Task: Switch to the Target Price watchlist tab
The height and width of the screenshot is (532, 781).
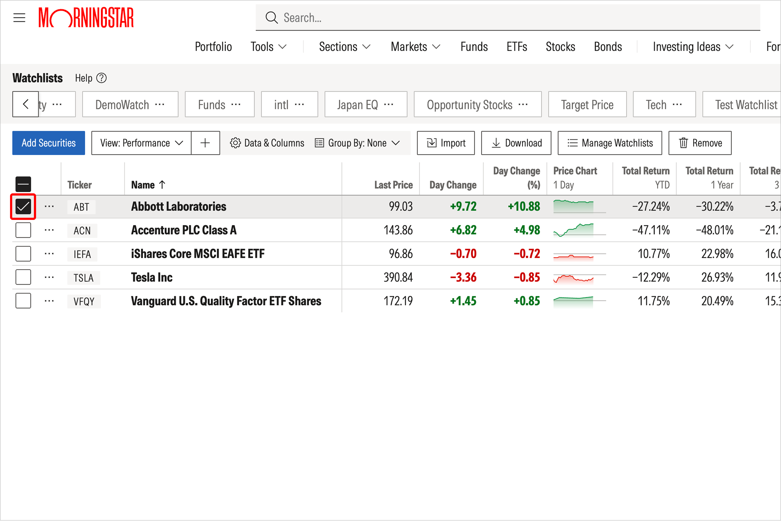Action: [587, 104]
